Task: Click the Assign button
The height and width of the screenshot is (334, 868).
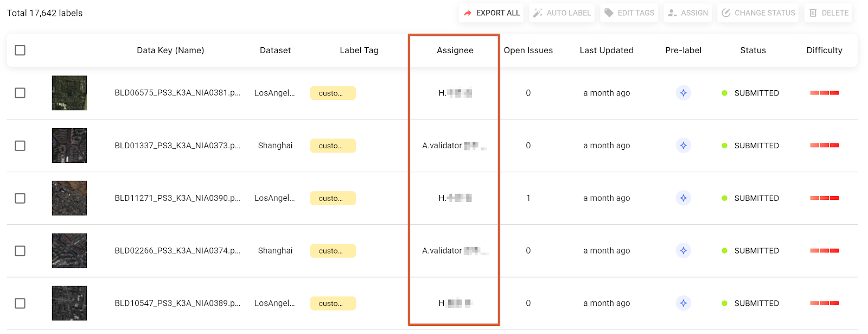Action: click(687, 13)
